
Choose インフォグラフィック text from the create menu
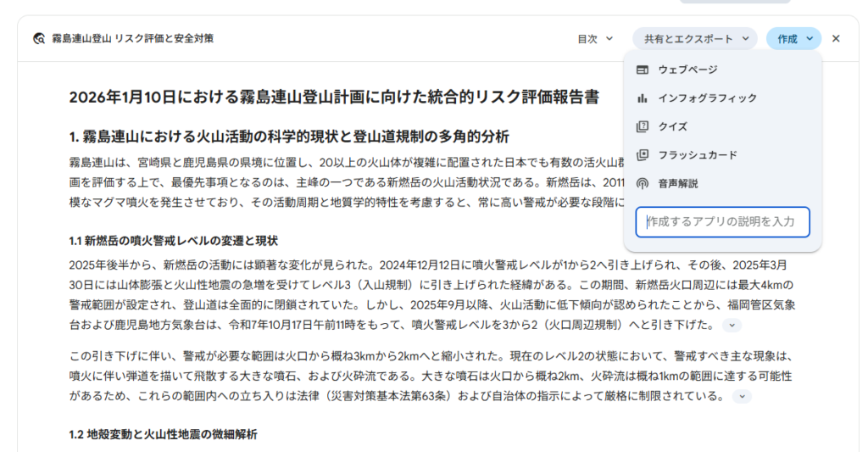coord(707,98)
